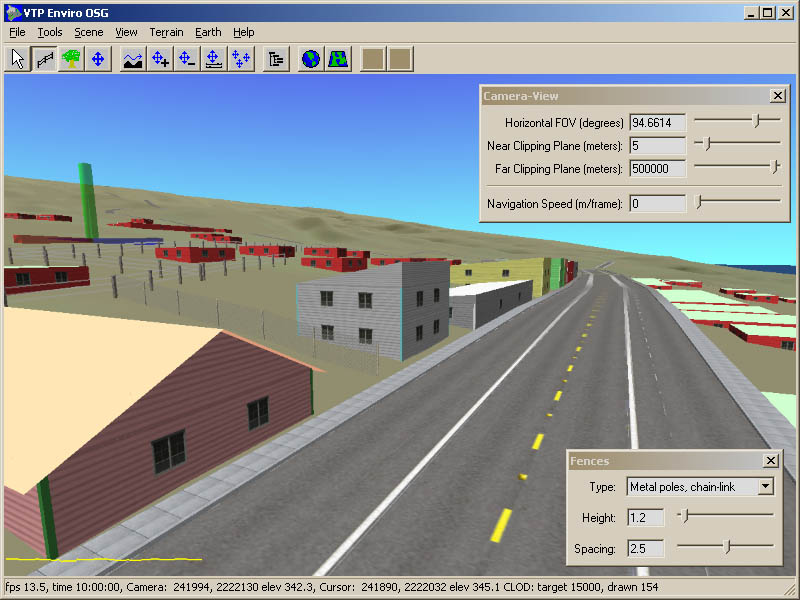Open the Scene menu
The height and width of the screenshot is (600, 800).
click(x=89, y=32)
